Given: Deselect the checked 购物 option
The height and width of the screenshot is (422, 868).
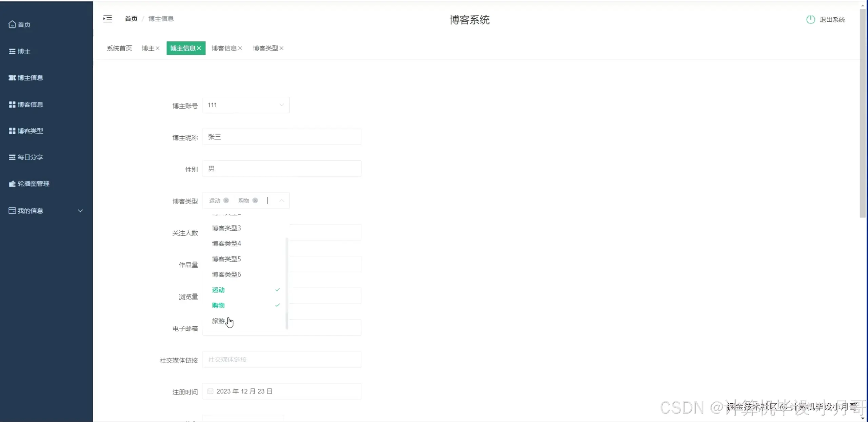Looking at the screenshot, I should pos(255,200).
